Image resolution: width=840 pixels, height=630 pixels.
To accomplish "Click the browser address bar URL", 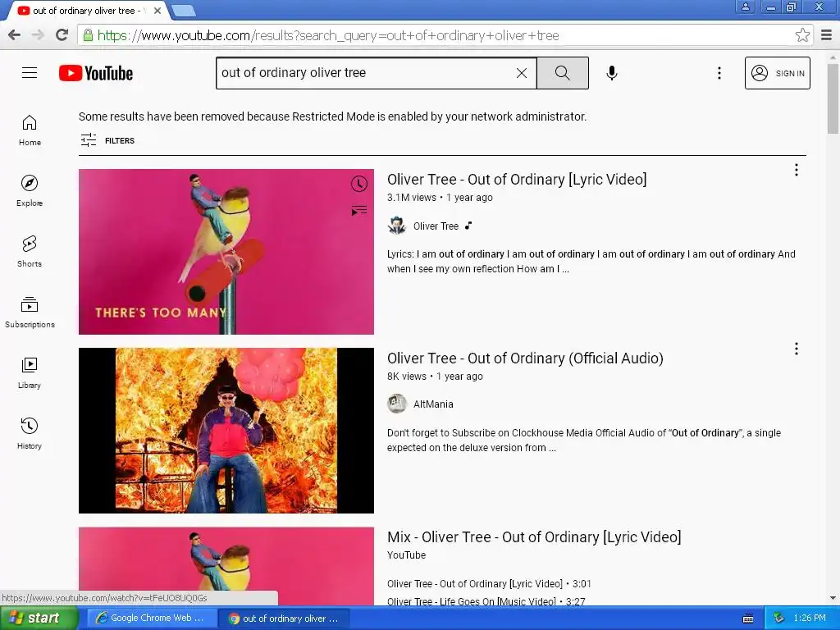I will [328, 35].
